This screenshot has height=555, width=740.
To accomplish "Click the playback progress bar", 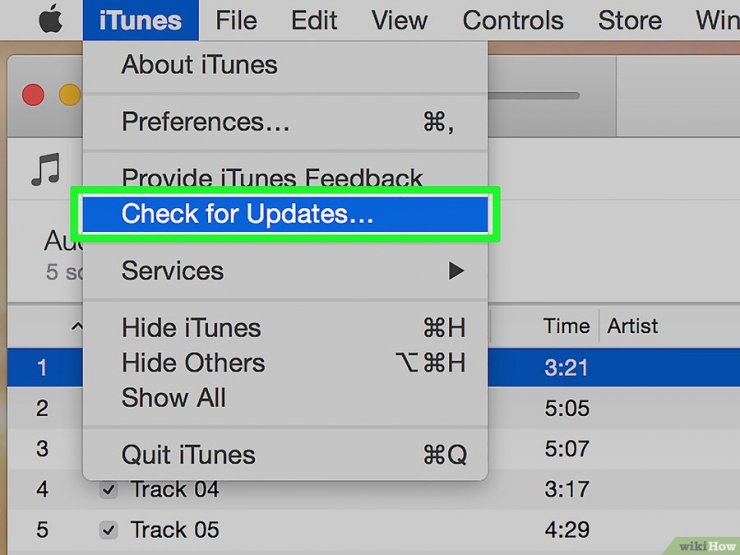I will (x=533, y=96).
